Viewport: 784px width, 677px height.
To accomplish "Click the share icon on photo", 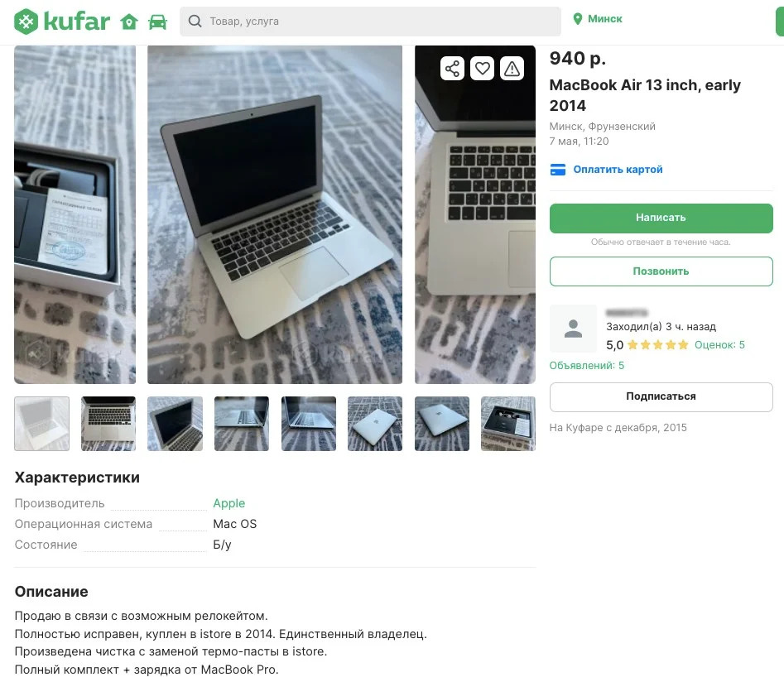I will (452, 69).
